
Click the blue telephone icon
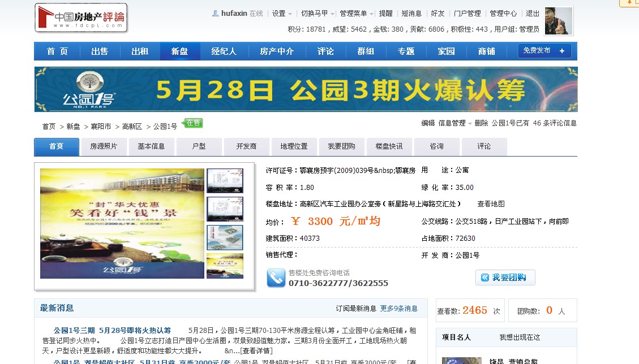(x=276, y=278)
